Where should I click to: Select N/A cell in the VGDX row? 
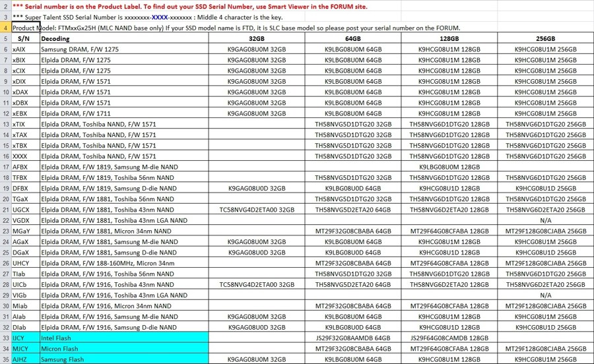click(546, 220)
